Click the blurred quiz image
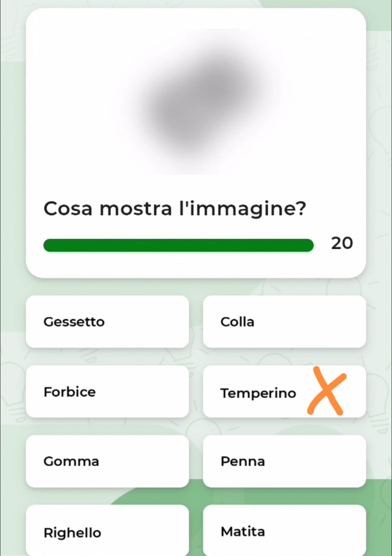Image resolution: width=392 pixels, height=556 pixels. 196,102
